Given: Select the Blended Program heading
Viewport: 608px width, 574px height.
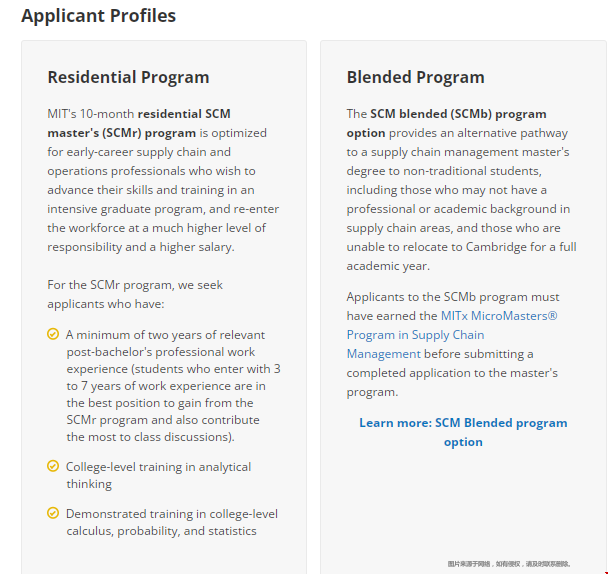Looking at the screenshot, I should coord(415,77).
